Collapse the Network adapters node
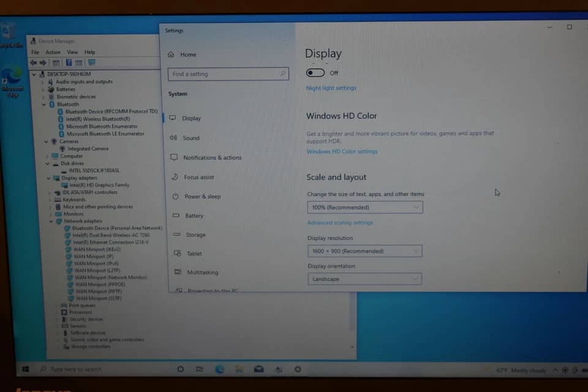This screenshot has width=588, height=392. point(51,222)
